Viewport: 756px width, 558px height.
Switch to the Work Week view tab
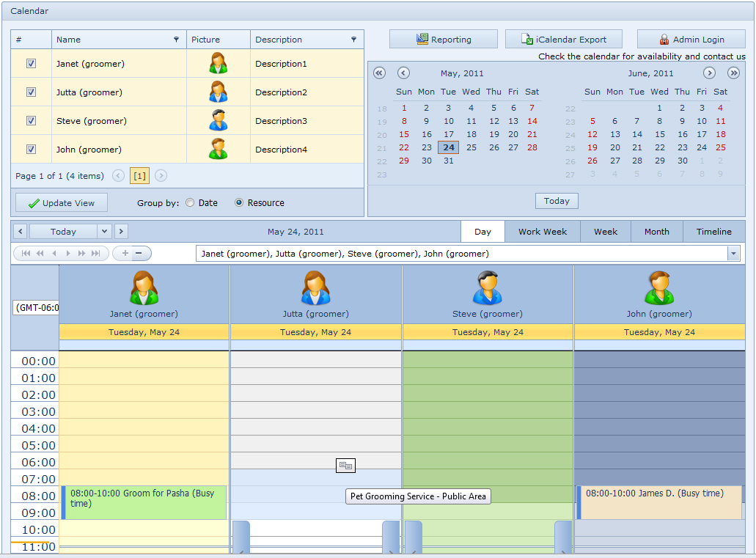[x=542, y=232]
